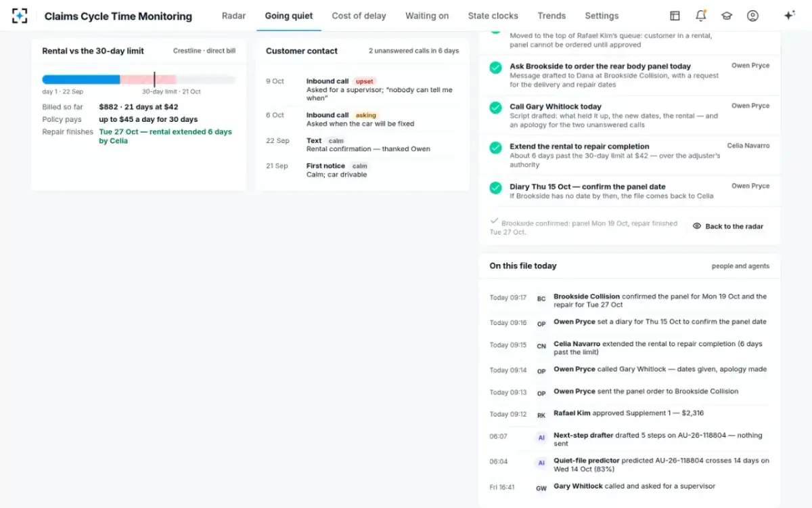
Task: Switch to the Radar tab
Action: point(233,16)
